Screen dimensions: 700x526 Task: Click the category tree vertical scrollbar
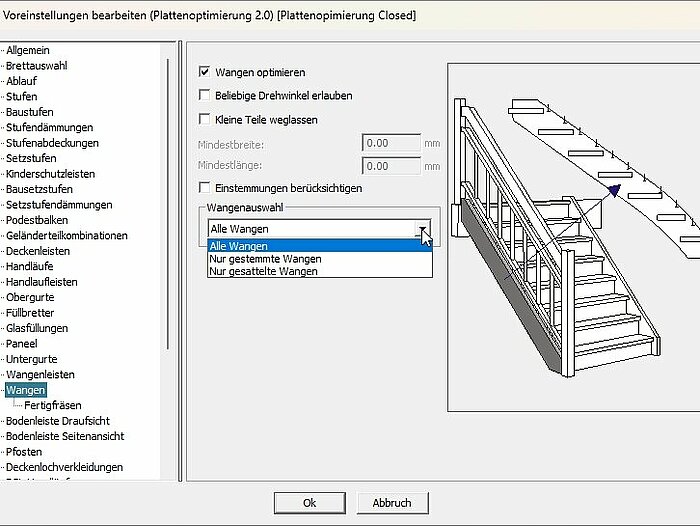coord(168,204)
